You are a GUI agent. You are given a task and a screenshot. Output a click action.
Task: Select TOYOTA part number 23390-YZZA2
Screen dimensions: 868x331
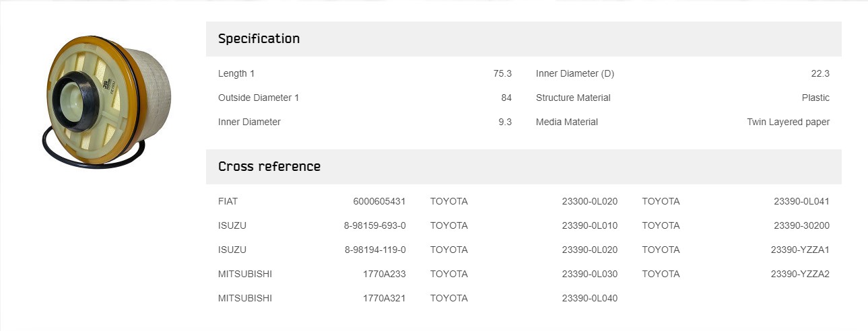tap(800, 274)
